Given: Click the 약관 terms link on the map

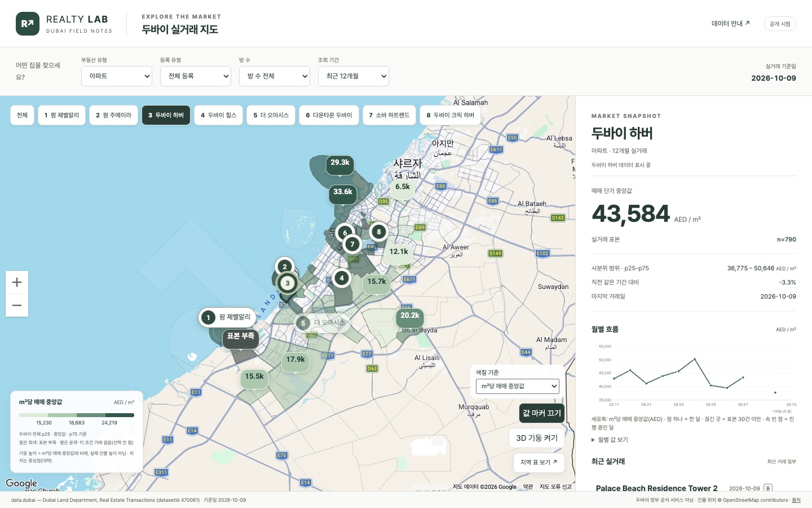Looking at the screenshot, I should coord(528,487).
